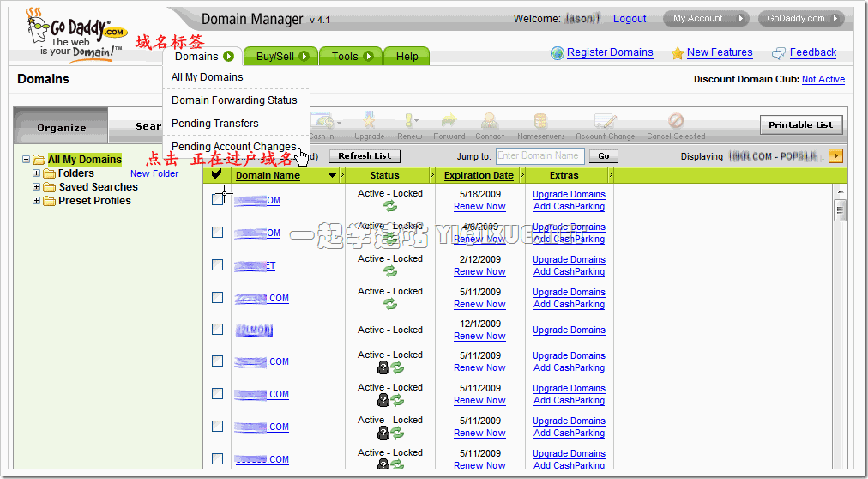Switch to the Organize tab
Viewport: 868px width, 479px height.
61,127
